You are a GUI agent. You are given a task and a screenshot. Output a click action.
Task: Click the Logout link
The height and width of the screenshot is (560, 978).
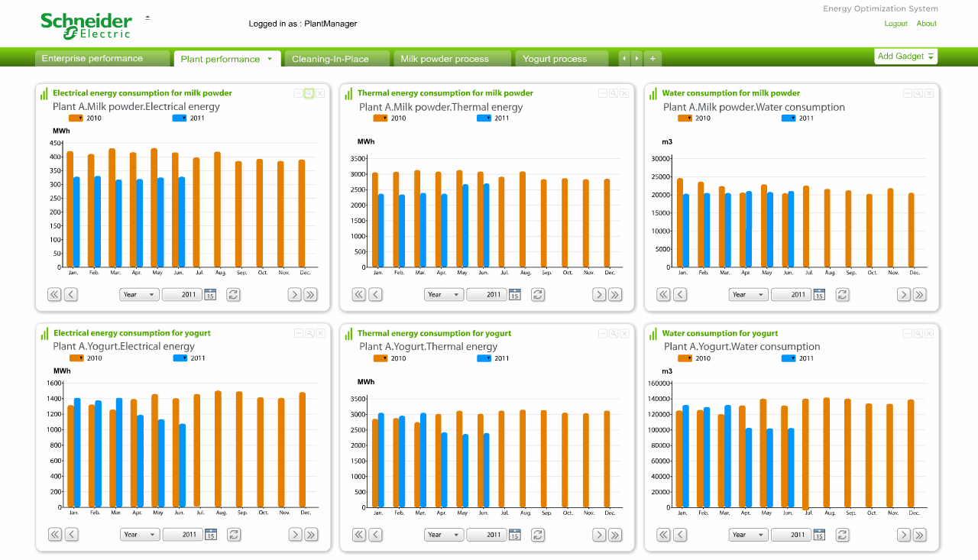[x=895, y=24]
